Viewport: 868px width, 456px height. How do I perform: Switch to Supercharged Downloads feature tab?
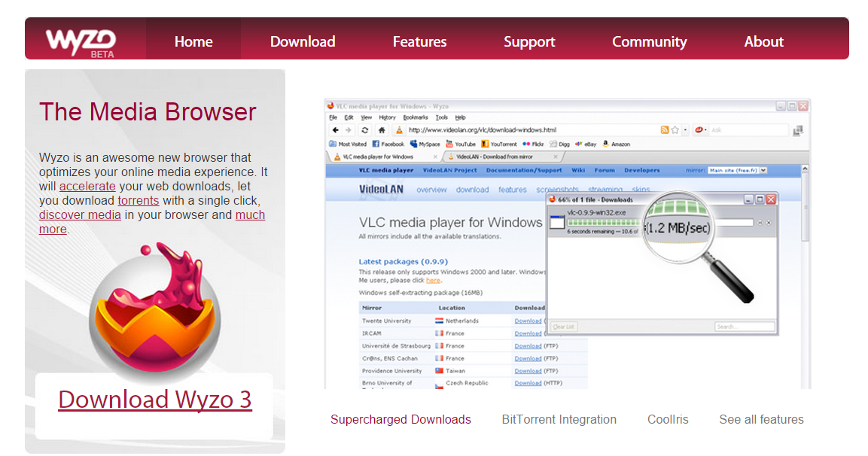point(400,419)
